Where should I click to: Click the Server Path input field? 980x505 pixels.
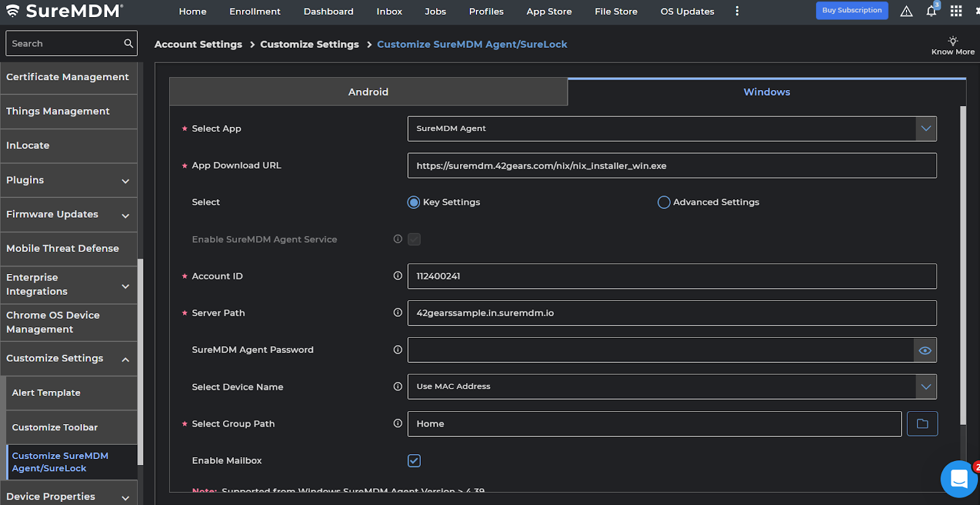pos(672,313)
